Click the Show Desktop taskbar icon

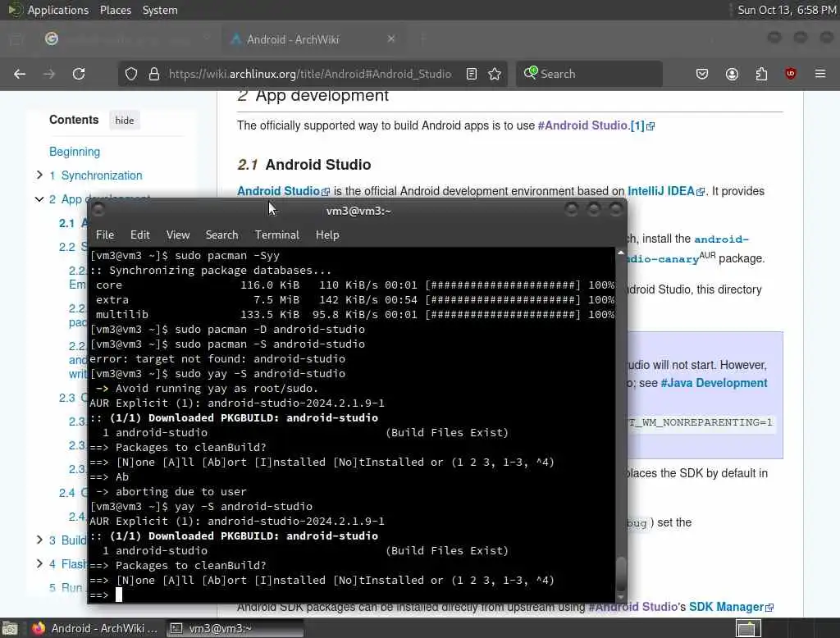click(10, 628)
